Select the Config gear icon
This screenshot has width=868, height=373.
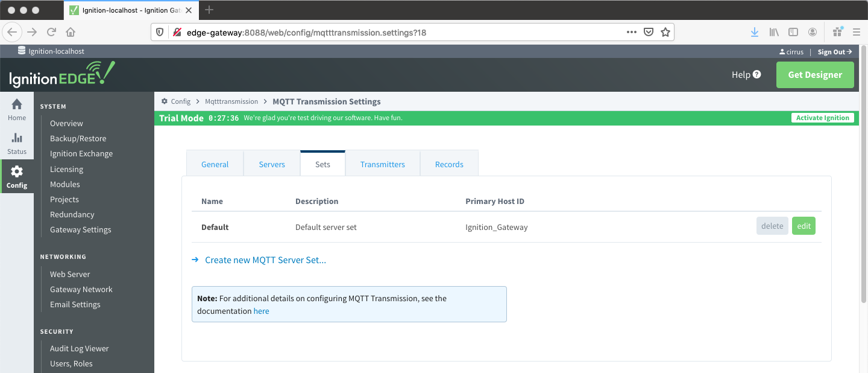(17, 171)
